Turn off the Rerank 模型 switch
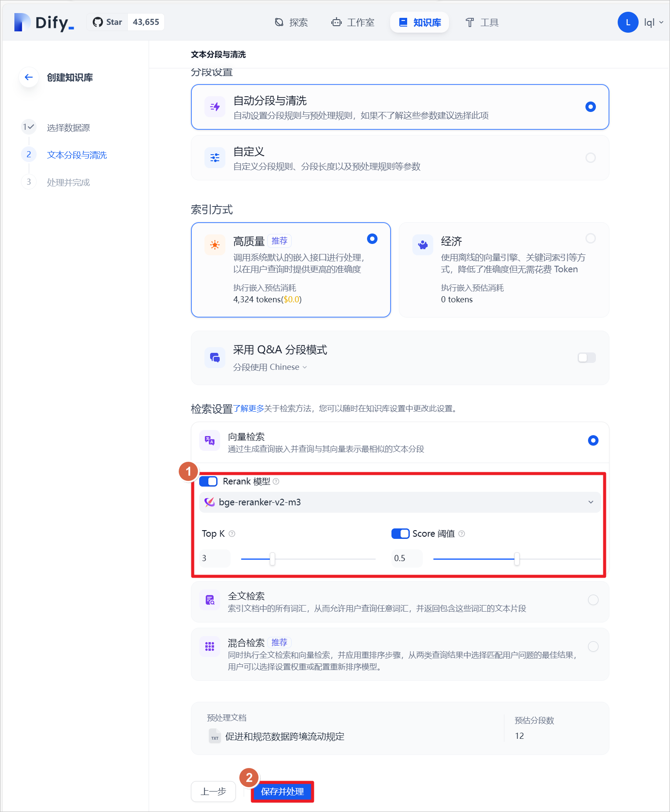 coord(208,481)
